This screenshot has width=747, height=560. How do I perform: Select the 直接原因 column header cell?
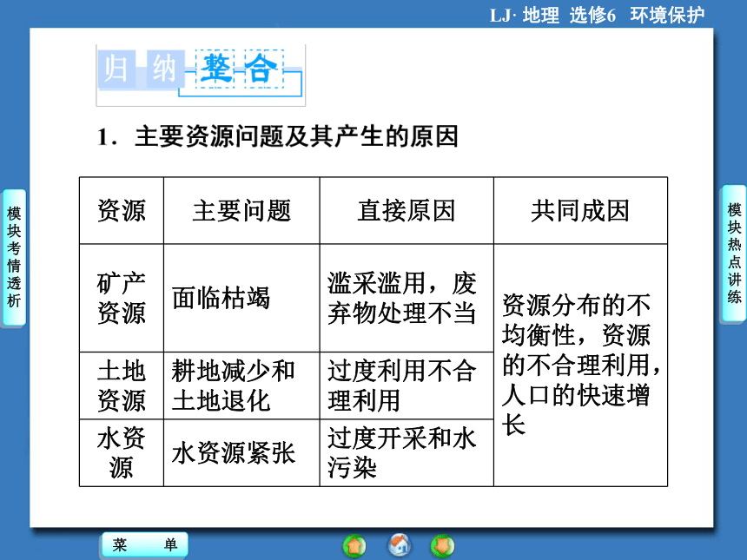[407, 210]
